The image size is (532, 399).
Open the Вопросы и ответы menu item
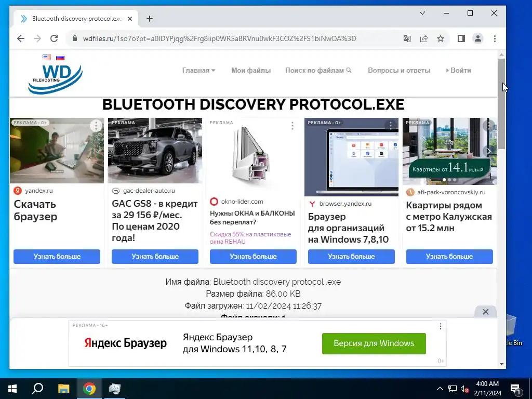coord(399,71)
